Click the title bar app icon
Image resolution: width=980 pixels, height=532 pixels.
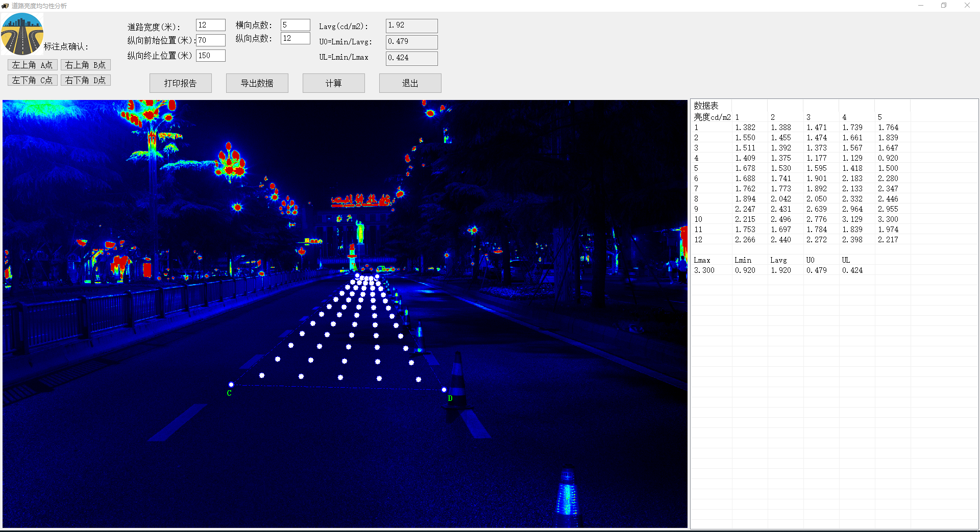[5, 6]
